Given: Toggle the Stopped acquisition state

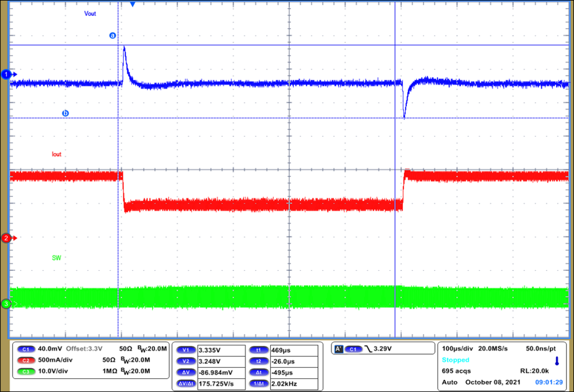Looking at the screenshot, I should click(x=455, y=359).
